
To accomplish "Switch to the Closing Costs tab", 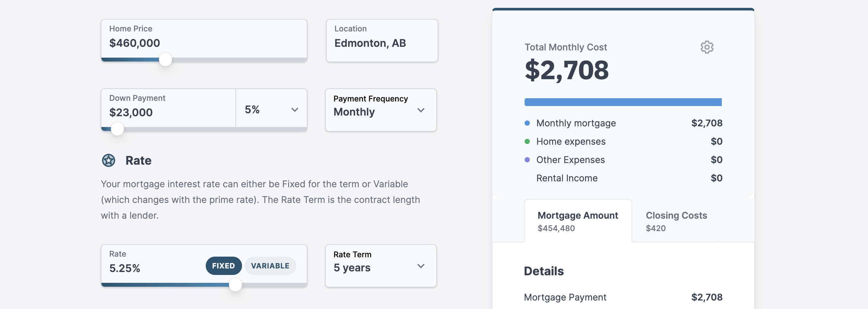I will pyautogui.click(x=676, y=221).
